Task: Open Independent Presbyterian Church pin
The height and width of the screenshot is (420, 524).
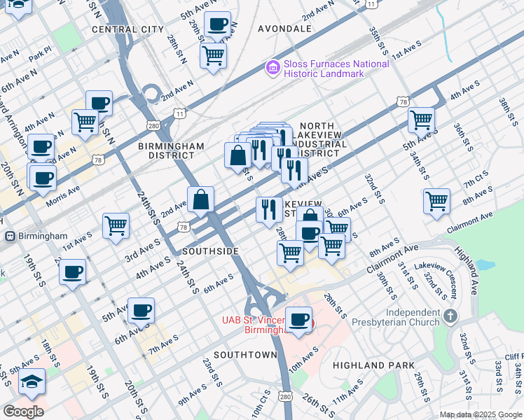Action: [x=450, y=316]
